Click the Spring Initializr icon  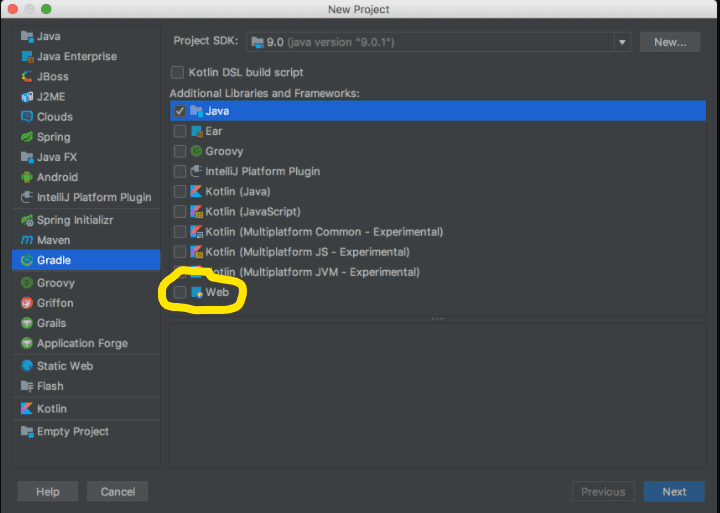point(27,220)
